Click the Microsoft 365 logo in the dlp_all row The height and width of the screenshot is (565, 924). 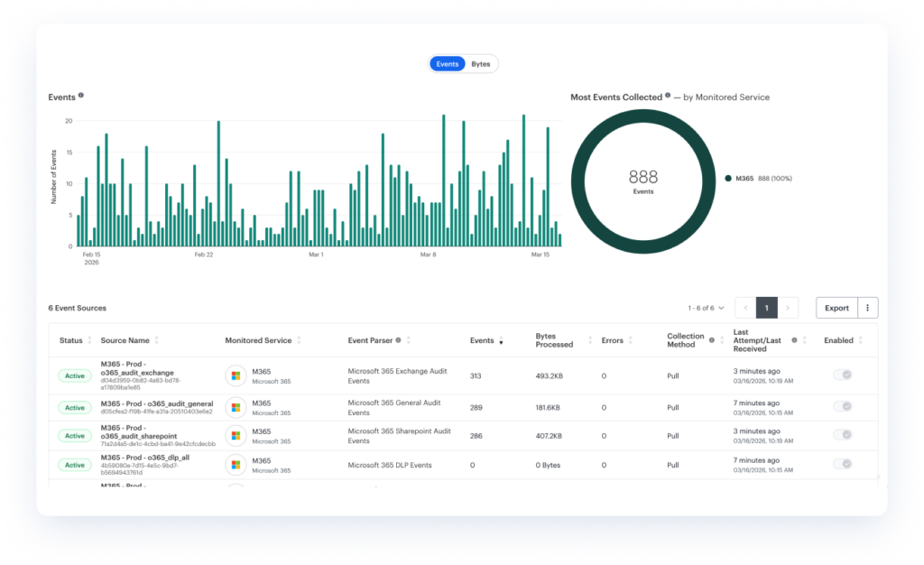coord(236,465)
